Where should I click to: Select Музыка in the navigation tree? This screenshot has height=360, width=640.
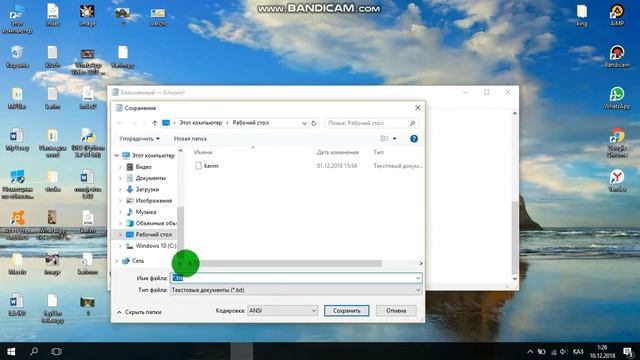tap(146, 212)
